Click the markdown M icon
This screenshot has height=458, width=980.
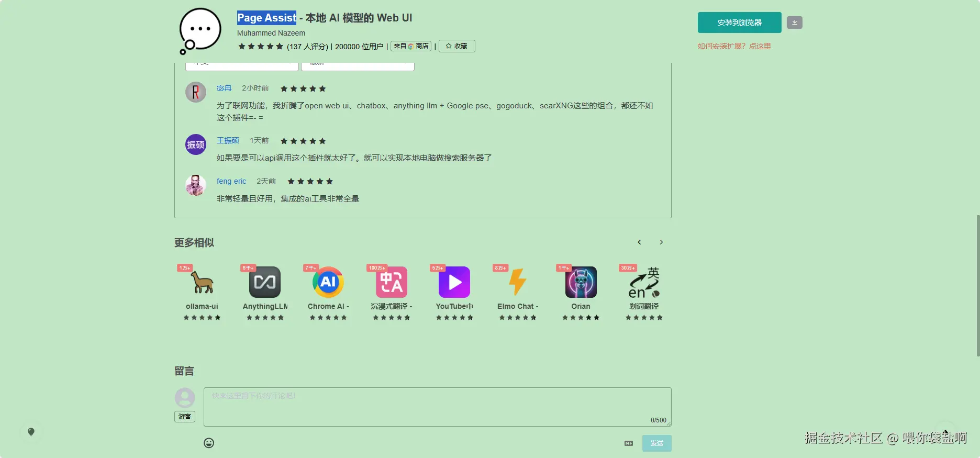tap(629, 443)
